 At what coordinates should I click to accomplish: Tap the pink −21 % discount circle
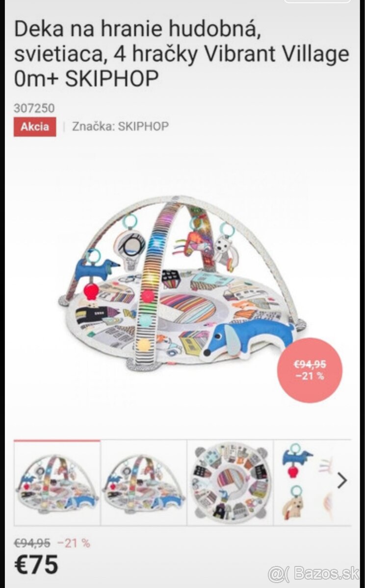point(310,370)
